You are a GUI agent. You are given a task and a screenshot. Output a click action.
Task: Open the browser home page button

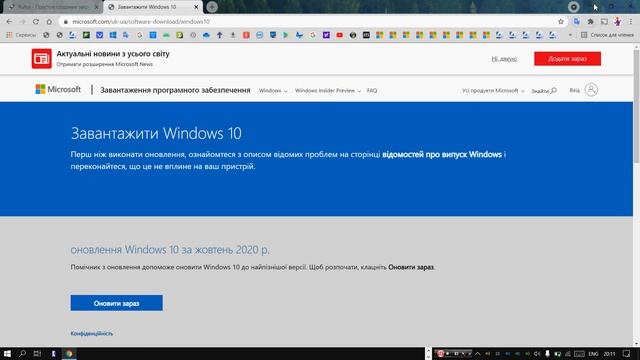click(x=49, y=22)
